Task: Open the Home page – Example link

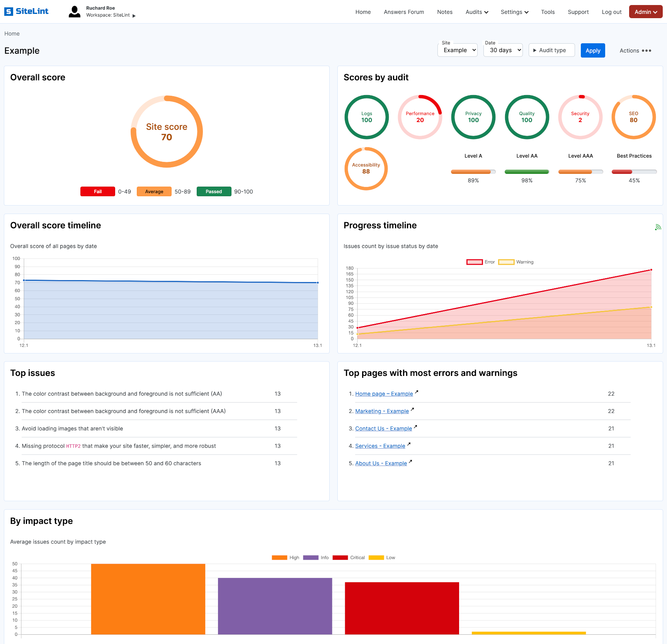Action: click(x=384, y=394)
